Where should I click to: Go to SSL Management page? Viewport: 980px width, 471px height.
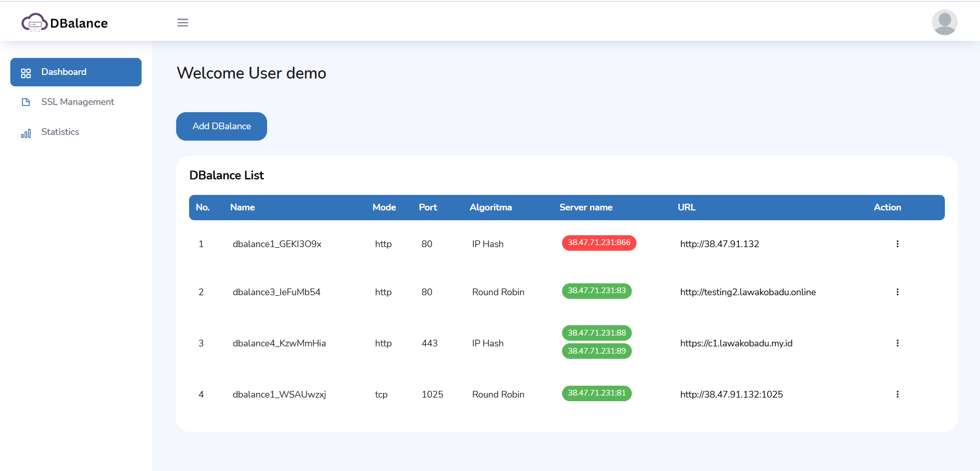pos(77,102)
